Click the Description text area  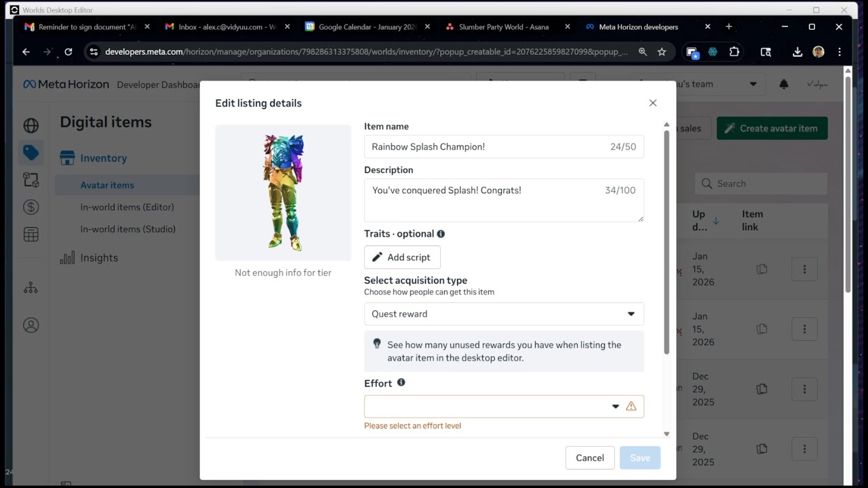[504, 200]
